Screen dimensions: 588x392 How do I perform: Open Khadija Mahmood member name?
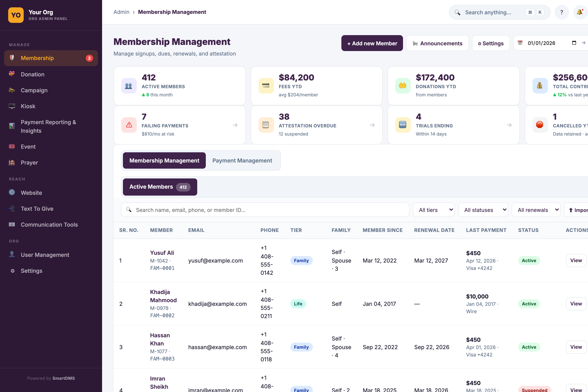[163, 296]
